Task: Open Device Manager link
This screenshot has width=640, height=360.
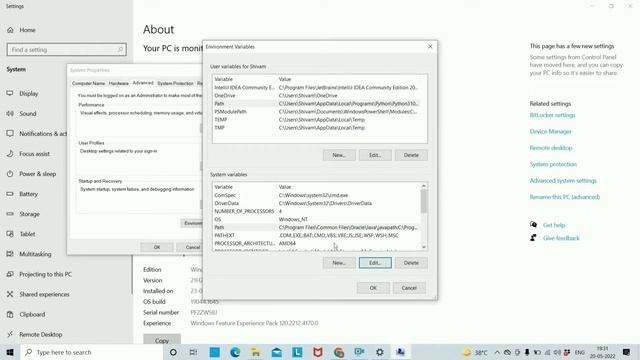Action: [x=550, y=131]
